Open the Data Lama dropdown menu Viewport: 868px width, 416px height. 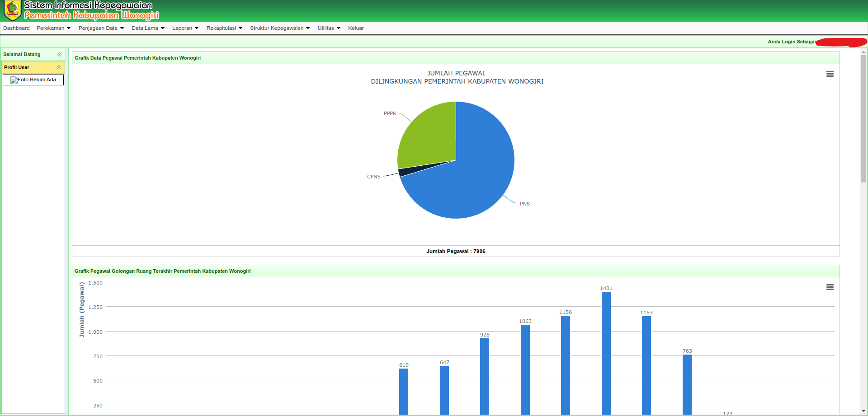pyautogui.click(x=148, y=28)
